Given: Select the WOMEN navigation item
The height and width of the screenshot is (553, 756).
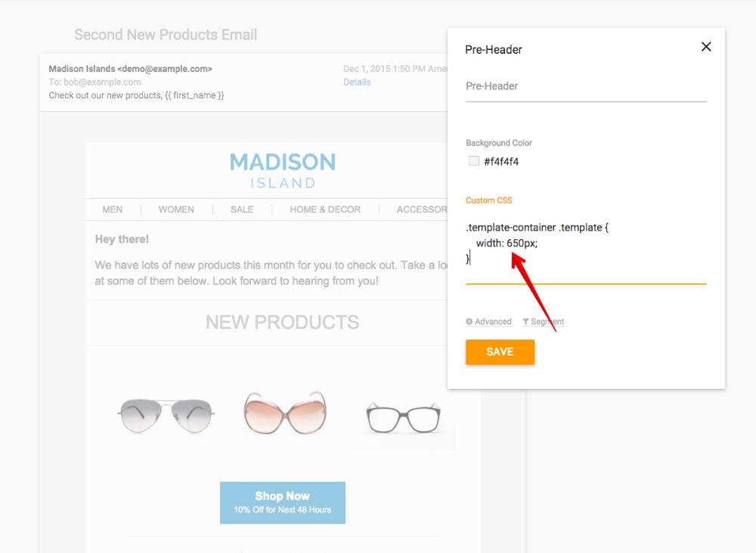Looking at the screenshot, I should point(176,210).
